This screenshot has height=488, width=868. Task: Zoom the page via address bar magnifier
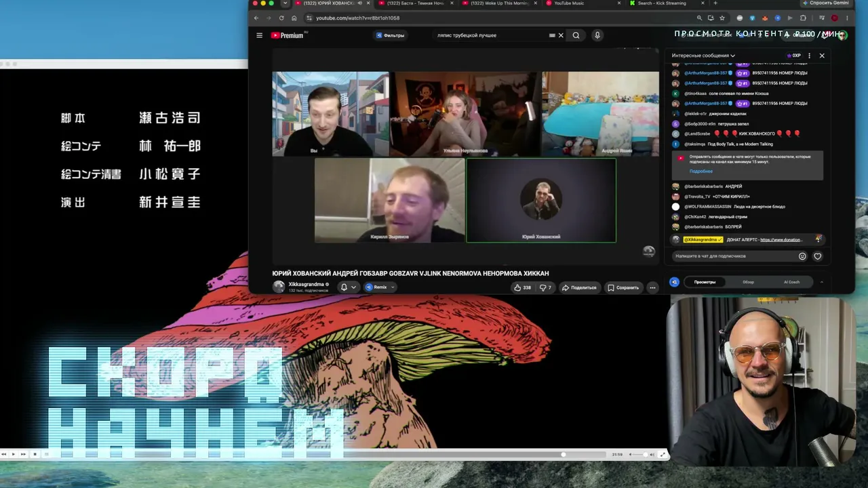pos(699,18)
